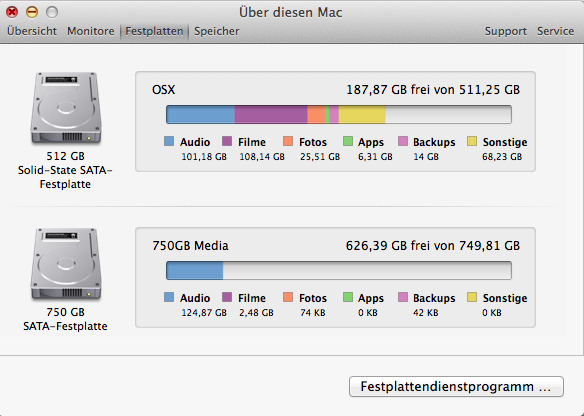Open the Monitore tab
This screenshot has height=416, width=584.
coord(91,31)
